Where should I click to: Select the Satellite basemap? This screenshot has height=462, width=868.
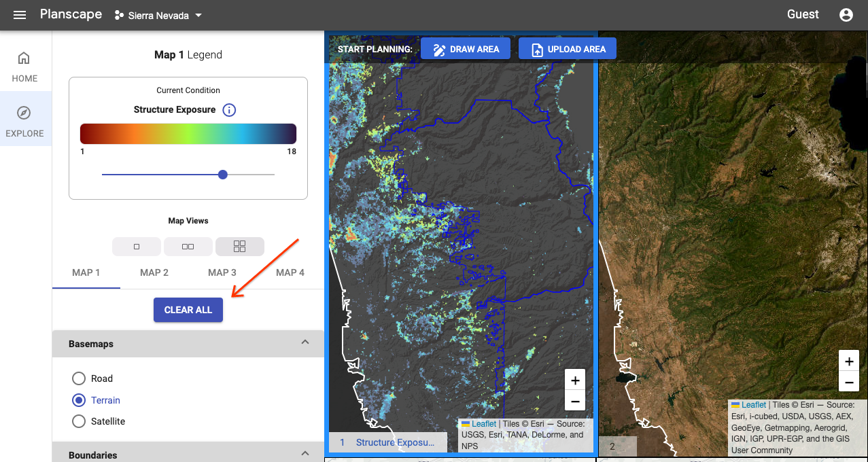[78, 421]
